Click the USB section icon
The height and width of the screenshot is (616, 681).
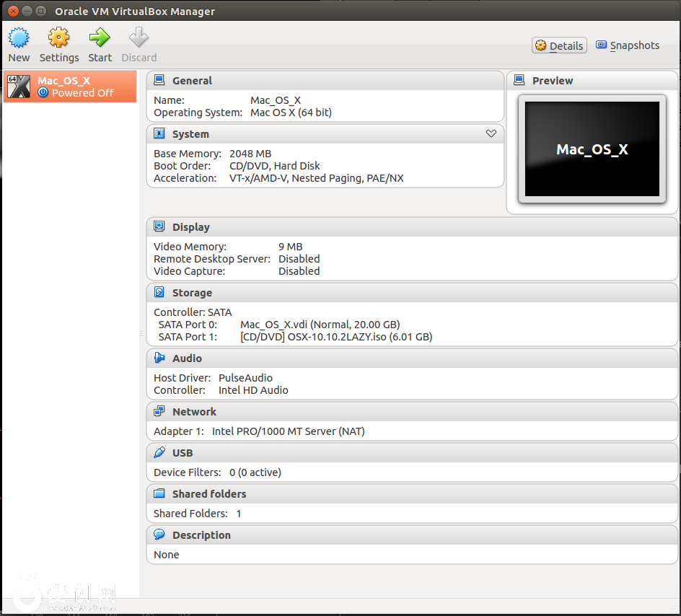coord(159,453)
